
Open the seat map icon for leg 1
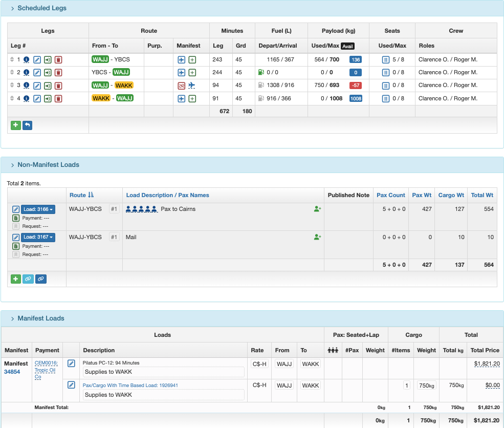click(x=386, y=60)
